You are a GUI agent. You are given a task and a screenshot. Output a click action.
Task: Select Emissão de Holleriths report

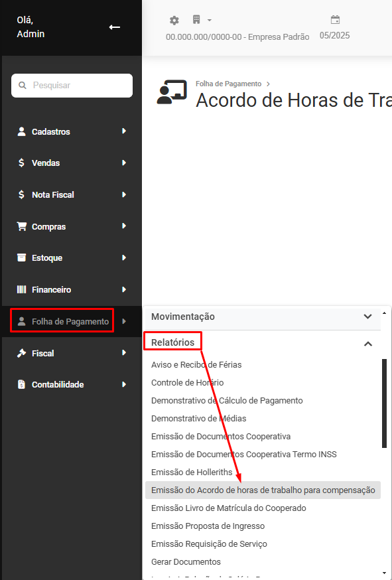pyautogui.click(x=192, y=472)
